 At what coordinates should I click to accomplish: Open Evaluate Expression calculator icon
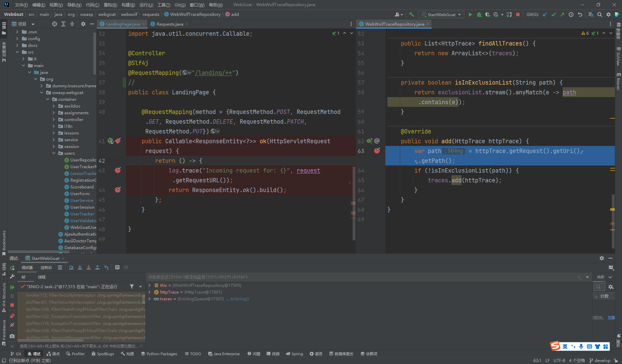click(x=117, y=267)
